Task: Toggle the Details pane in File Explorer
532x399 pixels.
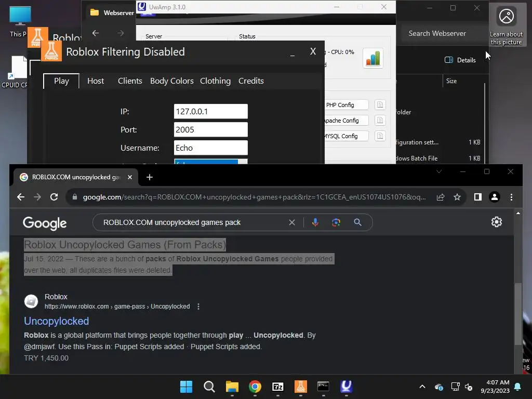Action: [460, 60]
